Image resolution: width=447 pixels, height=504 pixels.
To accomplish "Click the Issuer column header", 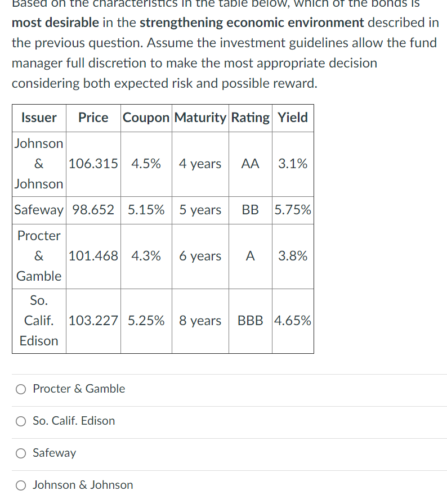I will [39, 118].
